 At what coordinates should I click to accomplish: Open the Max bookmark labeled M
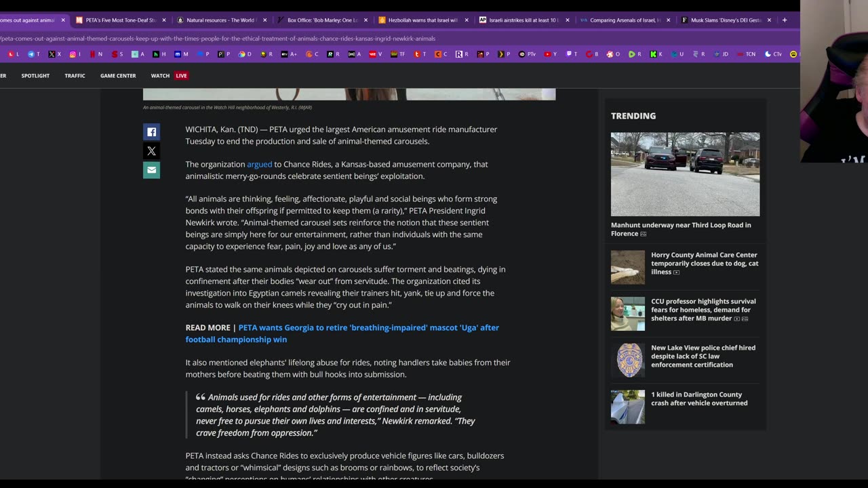(181, 54)
